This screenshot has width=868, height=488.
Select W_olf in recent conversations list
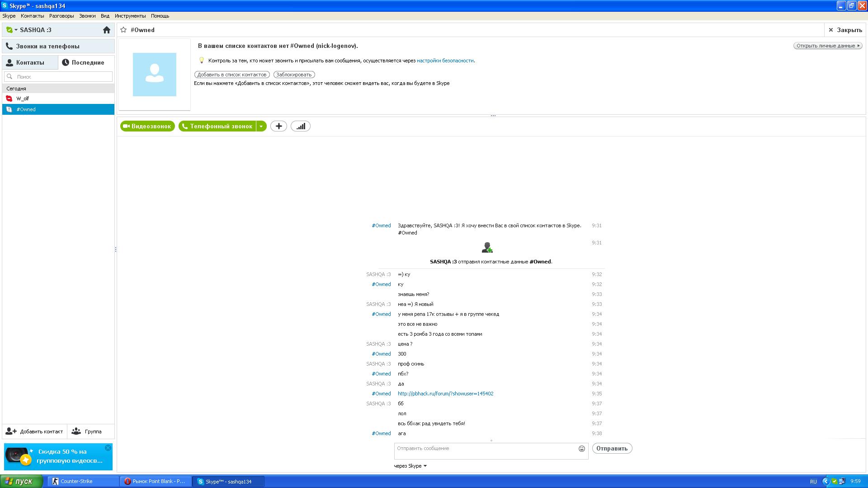(x=23, y=99)
